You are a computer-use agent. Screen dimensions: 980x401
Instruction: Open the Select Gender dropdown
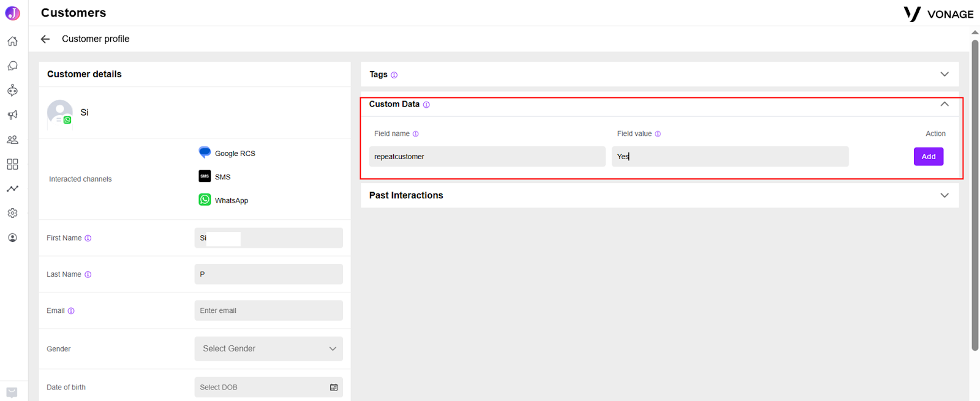pyautogui.click(x=269, y=349)
